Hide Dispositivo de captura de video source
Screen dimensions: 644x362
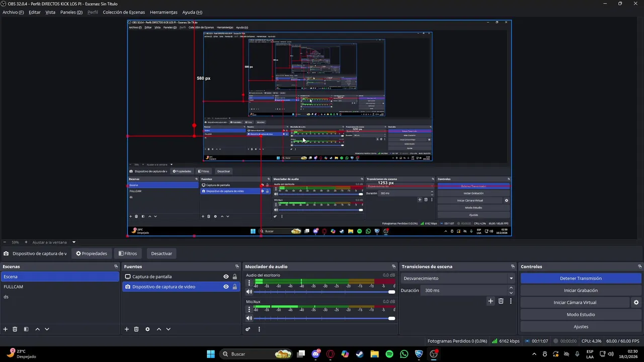click(226, 287)
